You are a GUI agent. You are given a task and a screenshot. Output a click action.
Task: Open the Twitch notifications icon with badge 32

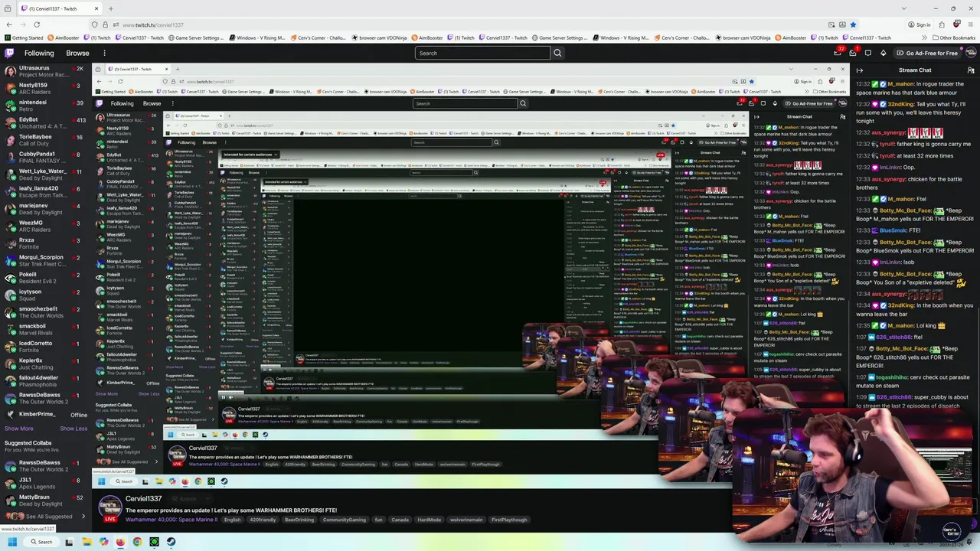(838, 53)
